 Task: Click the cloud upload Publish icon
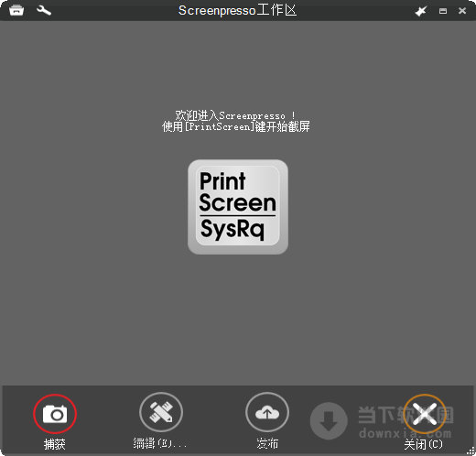point(267,412)
